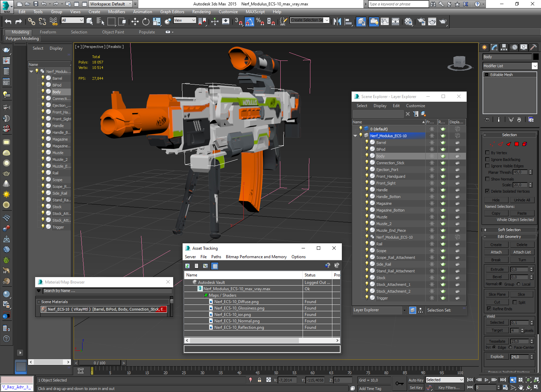This screenshot has width=541, height=392.
Task: Uncheck Refine Ends checkbox
Action: pos(489,309)
